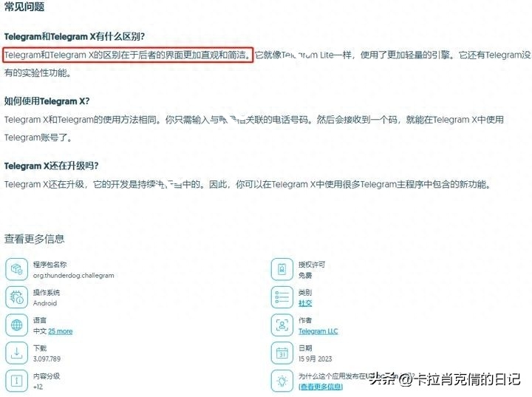Click the license (授权许可) icon
This screenshot has width=532, height=397.
(x=282, y=269)
